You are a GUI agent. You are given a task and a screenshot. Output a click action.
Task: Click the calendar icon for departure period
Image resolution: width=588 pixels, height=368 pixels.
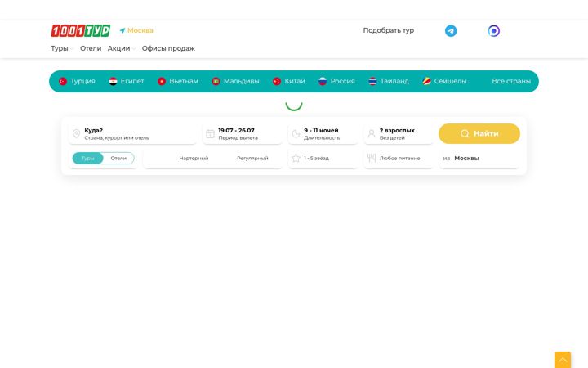(211, 133)
